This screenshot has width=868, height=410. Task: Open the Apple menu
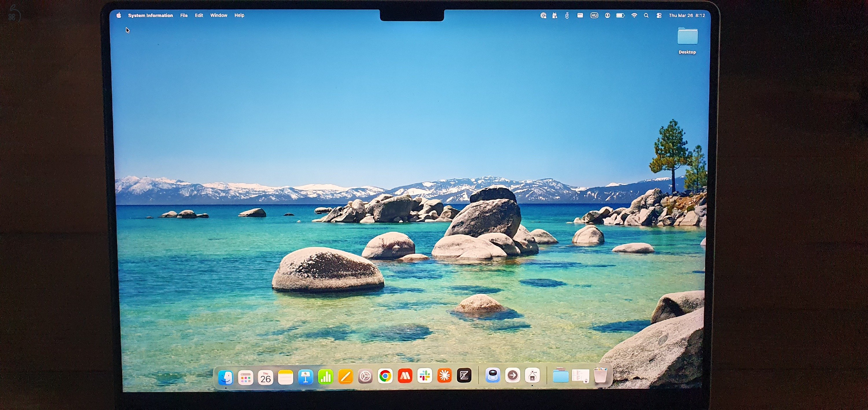[119, 15]
